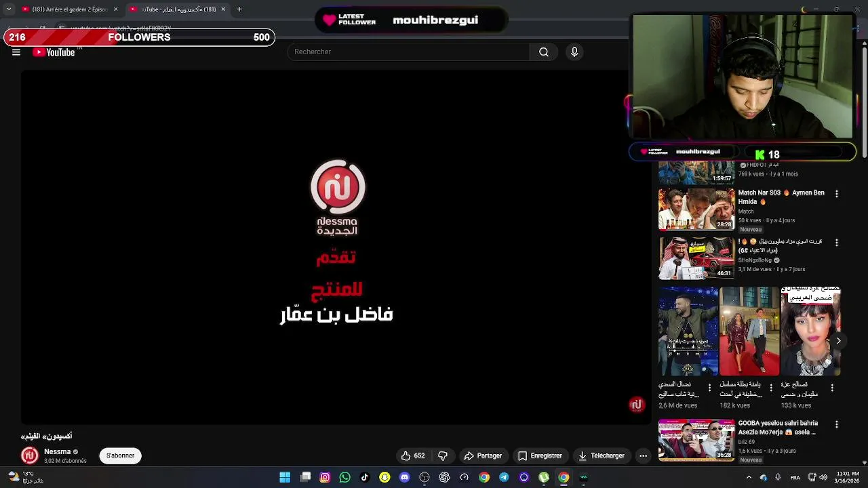Open Discord from the taskbar

pos(404,477)
